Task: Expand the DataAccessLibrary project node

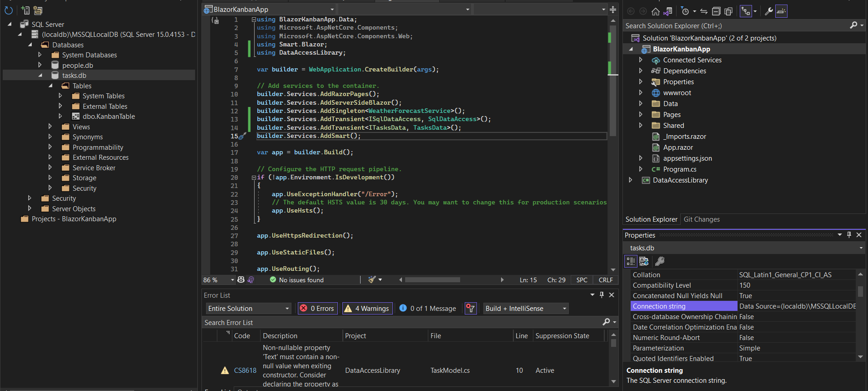Action: click(x=630, y=180)
